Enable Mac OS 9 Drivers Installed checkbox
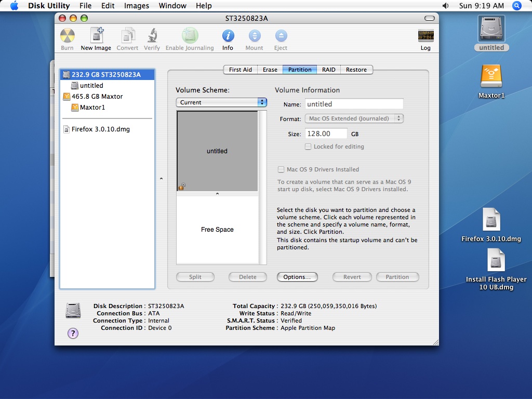Image resolution: width=532 pixels, height=399 pixels. pos(281,169)
